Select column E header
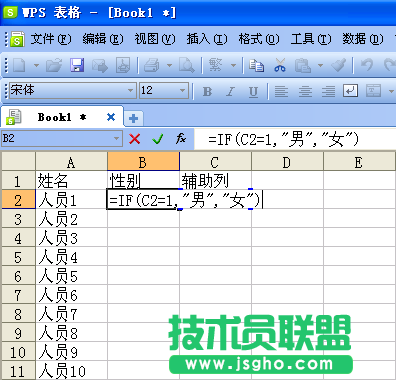This screenshot has width=396, height=380. (x=359, y=162)
